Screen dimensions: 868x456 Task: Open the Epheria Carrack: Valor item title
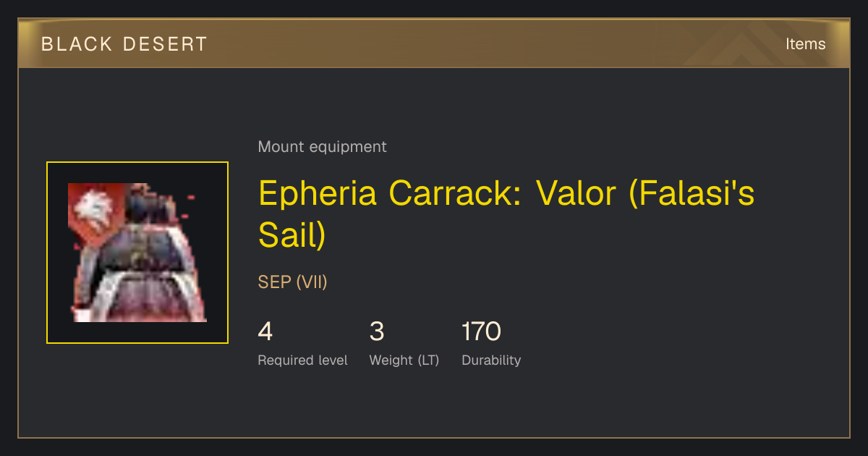(x=506, y=214)
